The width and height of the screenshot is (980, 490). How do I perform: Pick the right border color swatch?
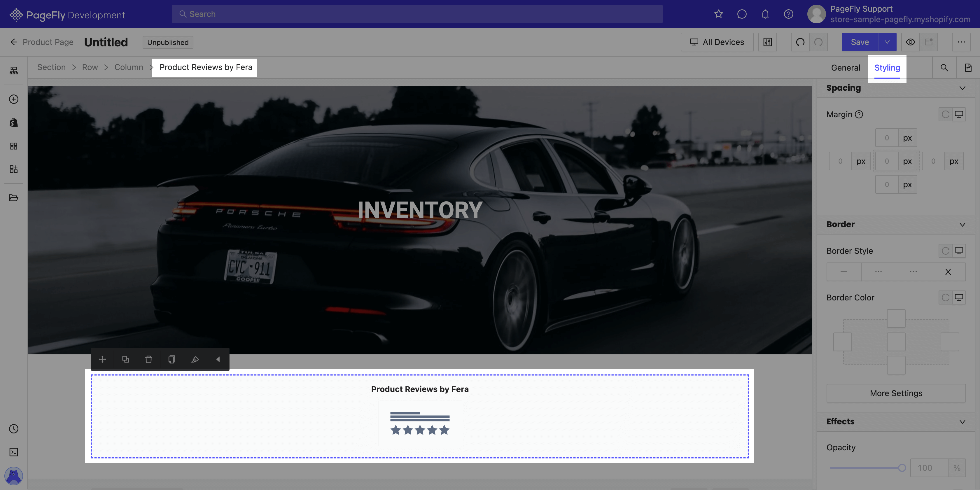950,342
